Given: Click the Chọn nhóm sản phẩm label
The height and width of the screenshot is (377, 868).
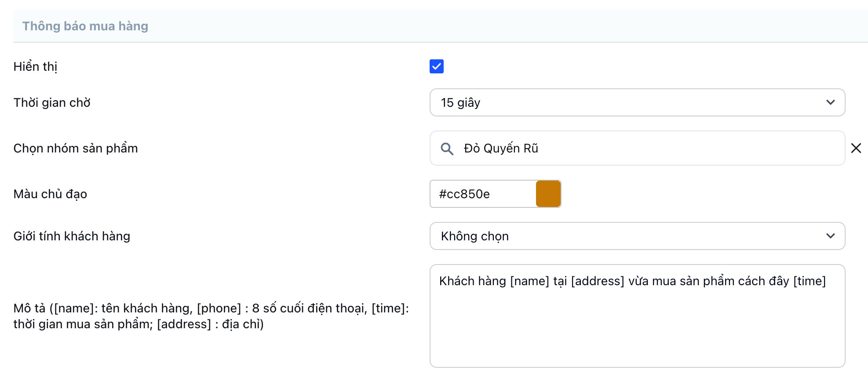Looking at the screenshot, I should click(x=76, y=149).
